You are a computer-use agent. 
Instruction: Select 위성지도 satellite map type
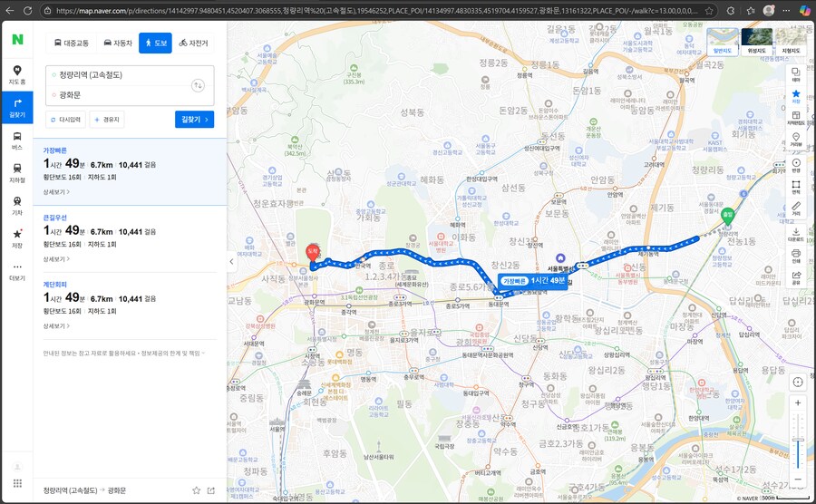pyautogui.click(x=757, y=42)
